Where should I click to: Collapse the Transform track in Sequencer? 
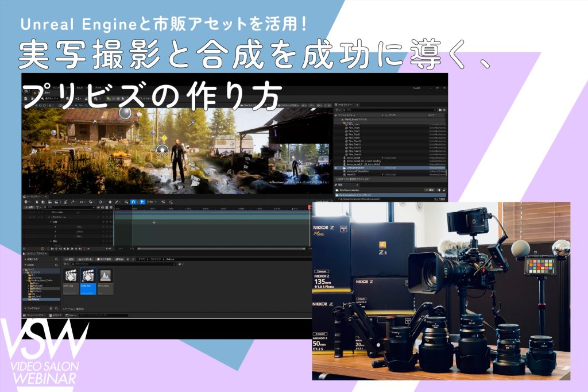point(48,217)
